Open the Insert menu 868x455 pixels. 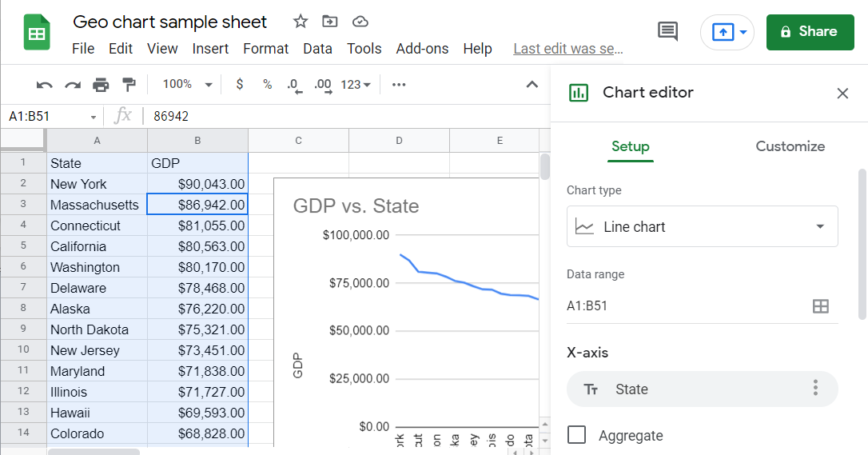click(x=210, y=49)
